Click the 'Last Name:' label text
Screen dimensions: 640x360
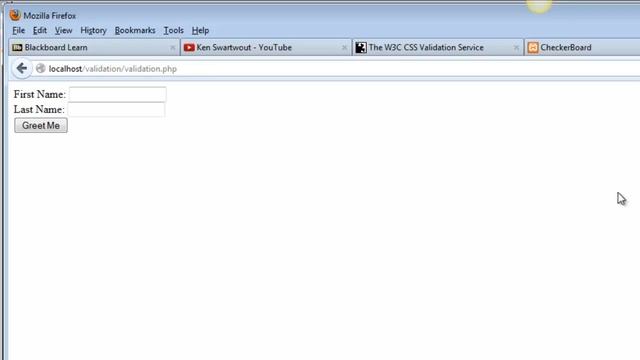coord(39,109)
